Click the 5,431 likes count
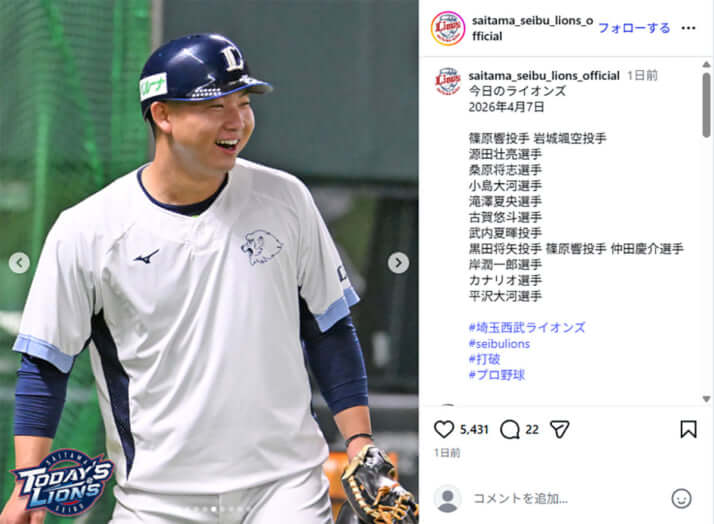The height and width of the screenshot is (524, 714). [x=474, y=429]
